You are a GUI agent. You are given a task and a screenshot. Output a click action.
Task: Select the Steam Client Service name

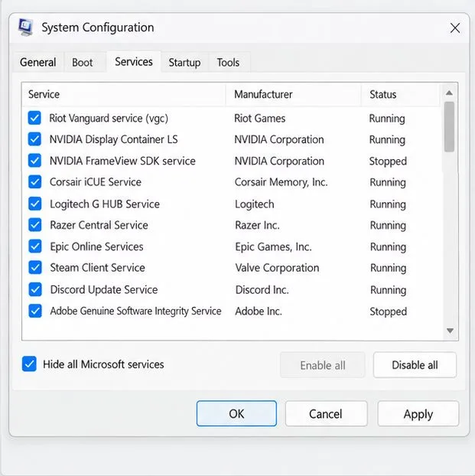97,268
